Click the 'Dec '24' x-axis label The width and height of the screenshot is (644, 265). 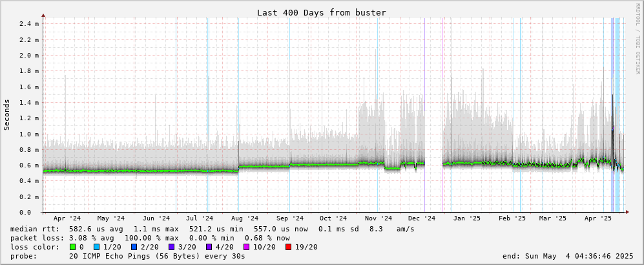point(422,218)
